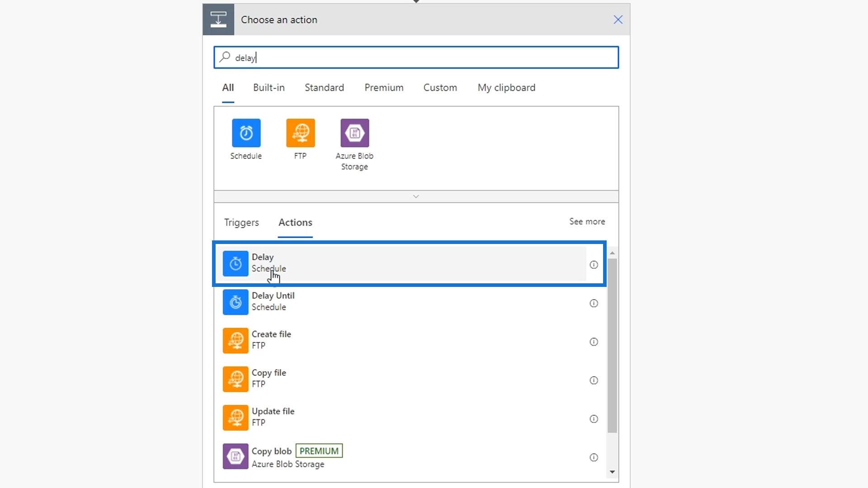Add the Copy blob premium action

point(271,457)
